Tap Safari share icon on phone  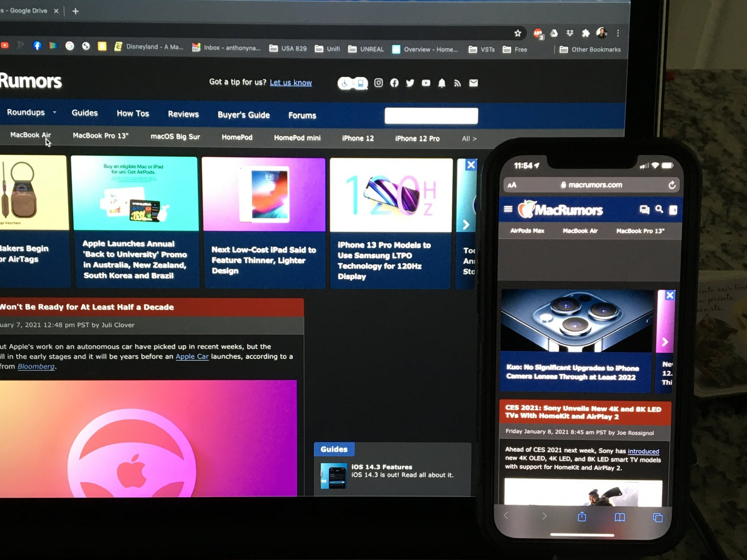[582, 517]
